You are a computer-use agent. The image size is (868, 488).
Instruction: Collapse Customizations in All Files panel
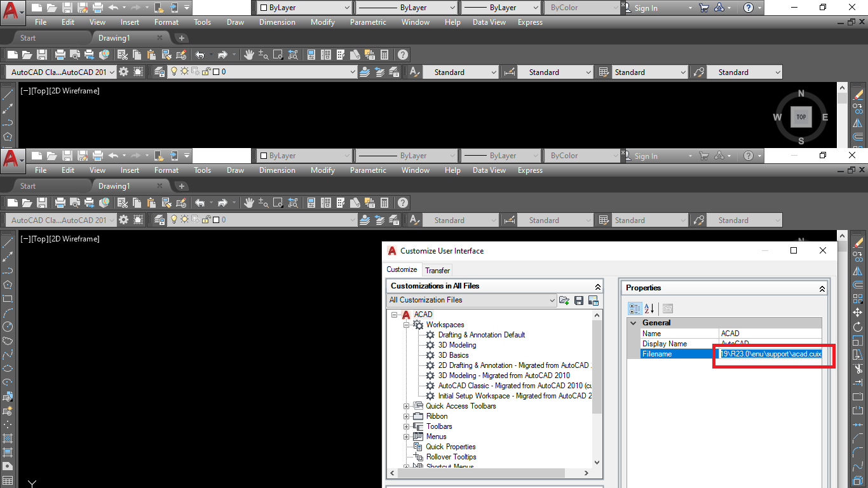pos(597,287)
